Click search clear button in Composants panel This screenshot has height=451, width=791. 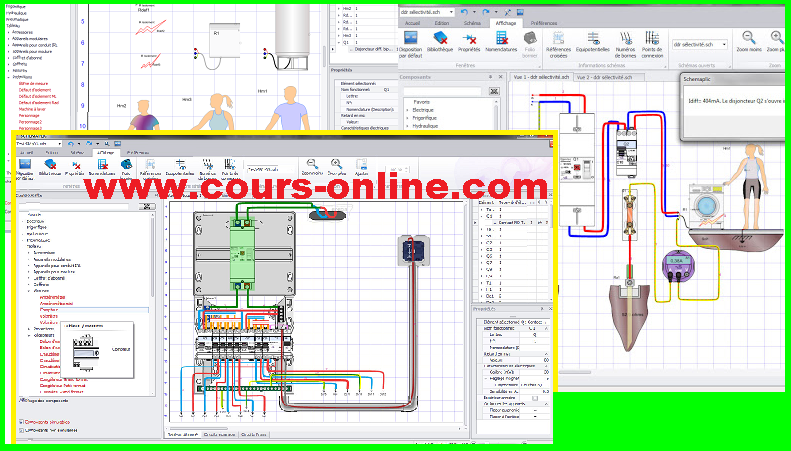click(x=494, y=91)
